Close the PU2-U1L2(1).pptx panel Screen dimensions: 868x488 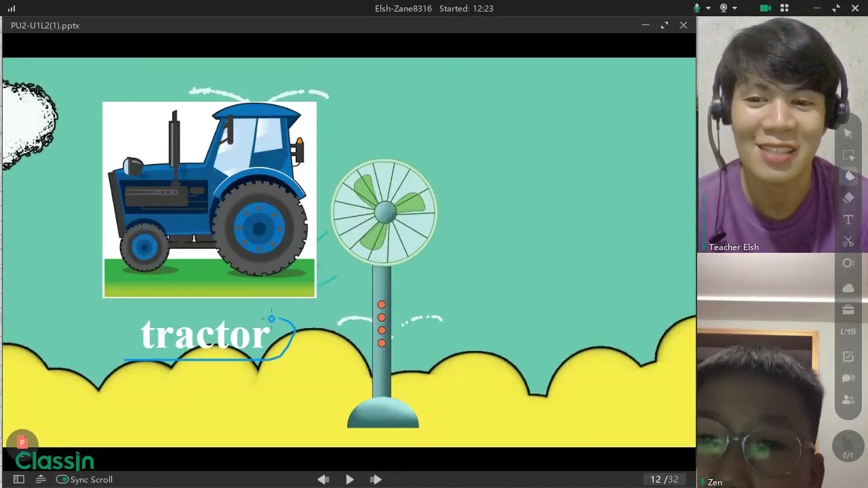point(684,25)
